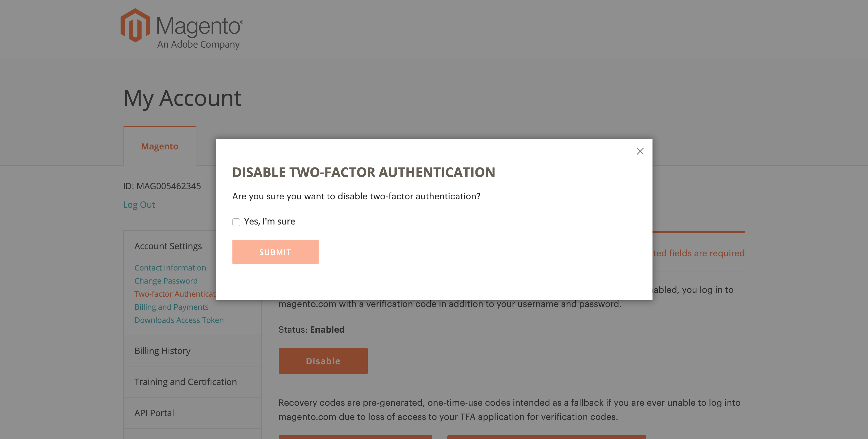Click the Log Out link
The image size is (868, 439).
pos(139,205)
